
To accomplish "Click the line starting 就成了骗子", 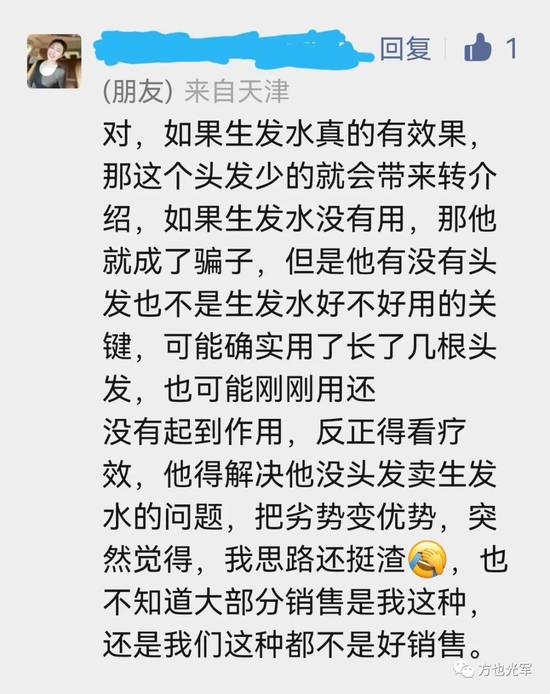I will [x=299, y=262].
